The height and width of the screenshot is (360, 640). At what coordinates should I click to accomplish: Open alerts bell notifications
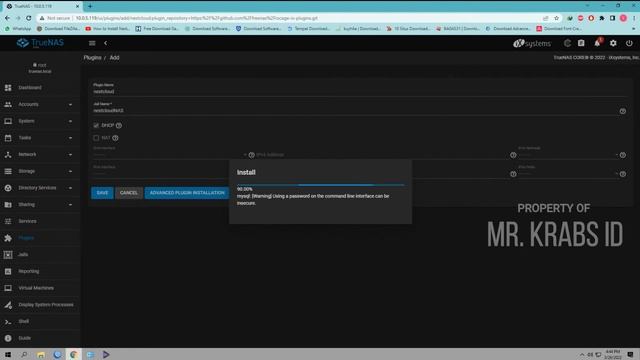click(597, 43)
